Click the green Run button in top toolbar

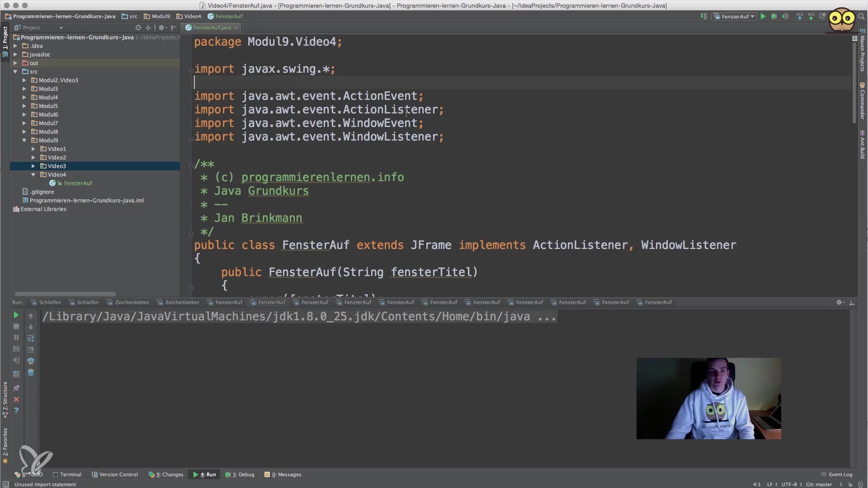(x=763, y=16)
